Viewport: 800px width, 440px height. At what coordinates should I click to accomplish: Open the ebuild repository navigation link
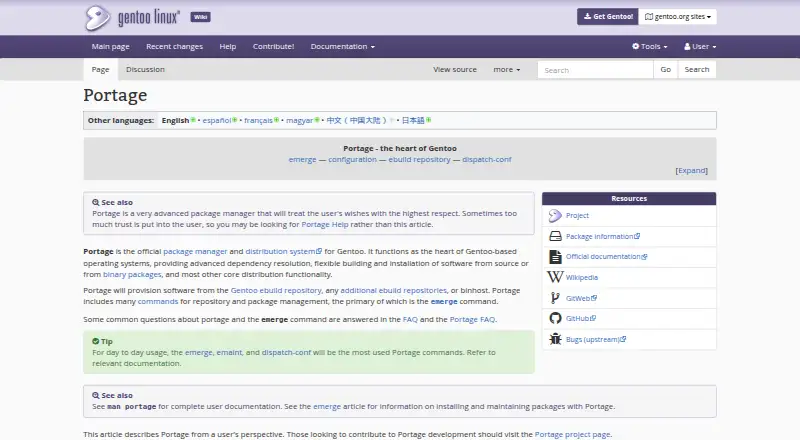419,159
